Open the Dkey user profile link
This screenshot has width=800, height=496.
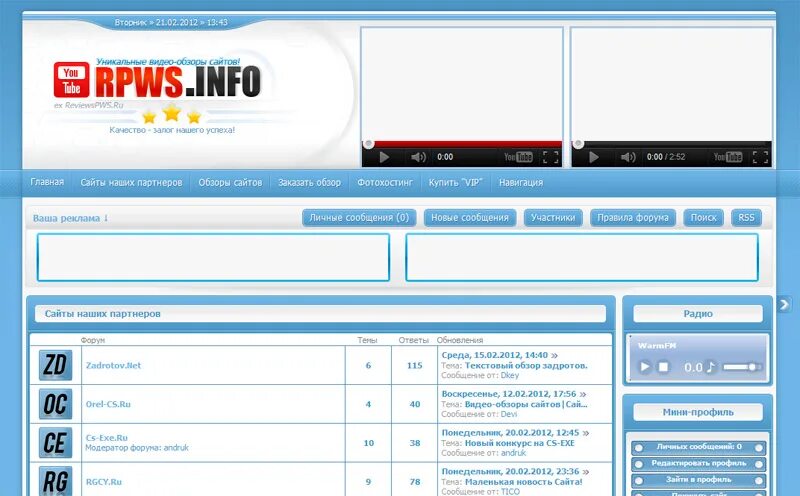(x=510, y=375)
